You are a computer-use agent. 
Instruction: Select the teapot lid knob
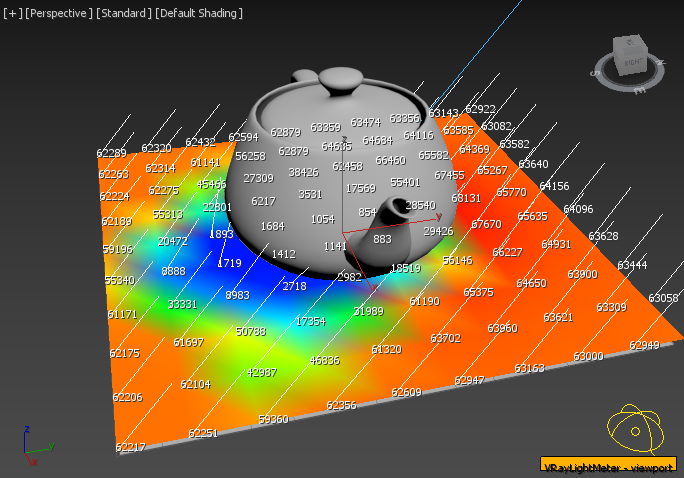[x=340, y=80]
